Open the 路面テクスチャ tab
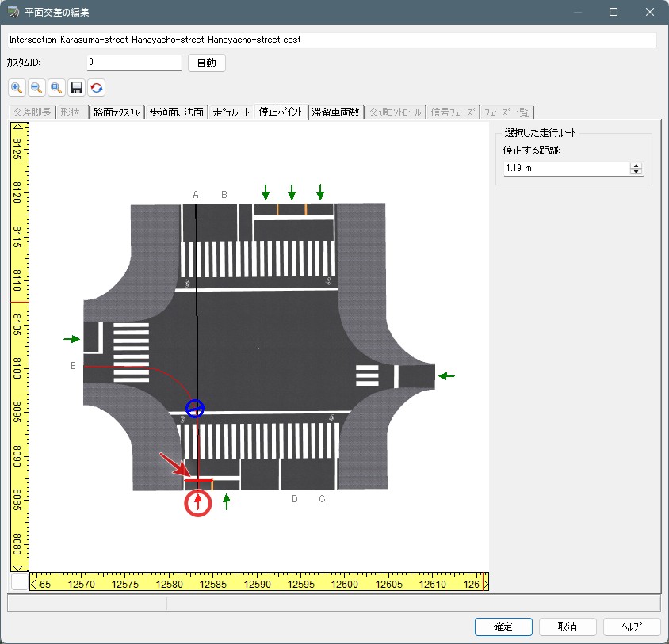669x644 pixels. pos(116,112)
